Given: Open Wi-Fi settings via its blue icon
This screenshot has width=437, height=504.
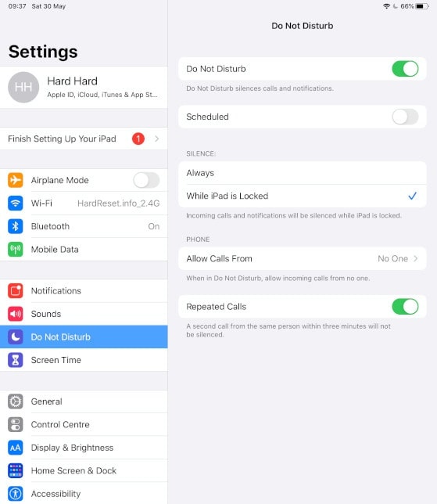Looking at the screenshot, I should click(16, 203).
